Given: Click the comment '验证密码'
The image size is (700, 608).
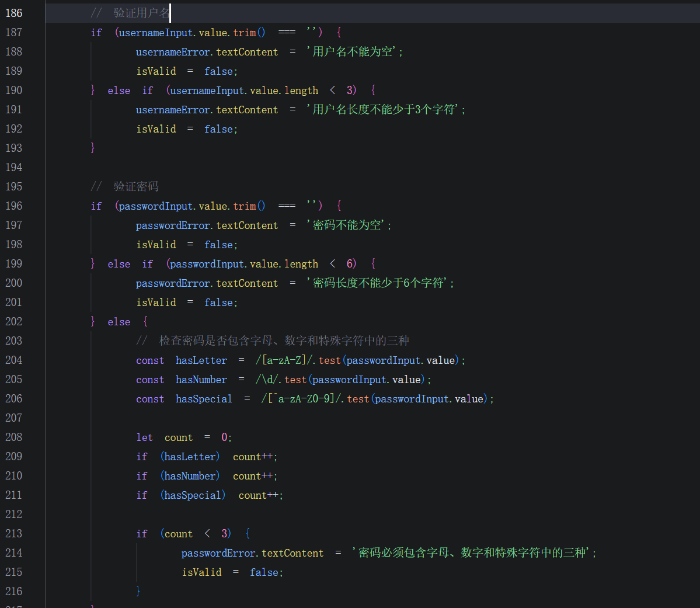Looking at the screenshot, I should [x=136, y=186].
